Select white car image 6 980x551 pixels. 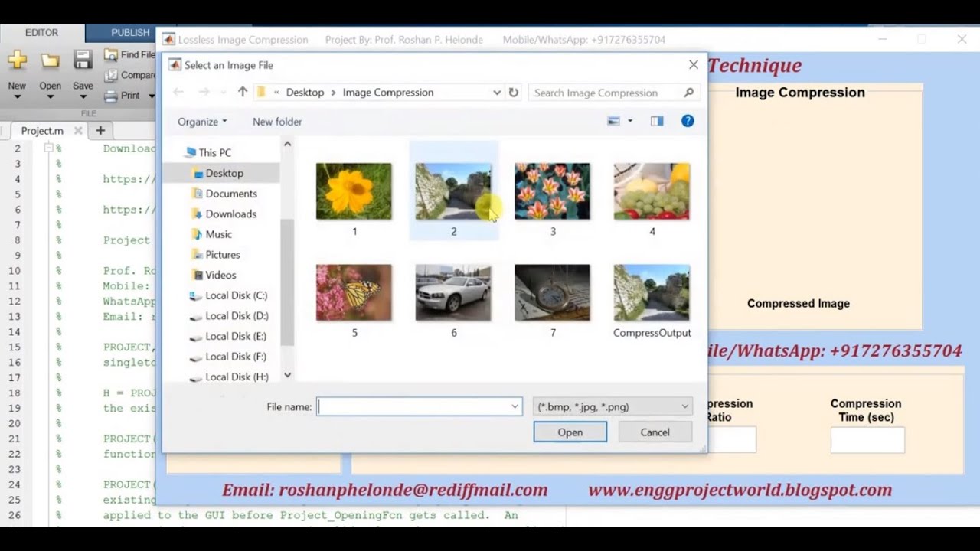(453, 292)
